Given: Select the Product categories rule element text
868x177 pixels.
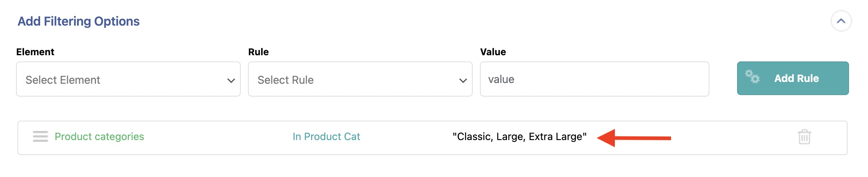Looking at the screenshot, I should point(99,136).
